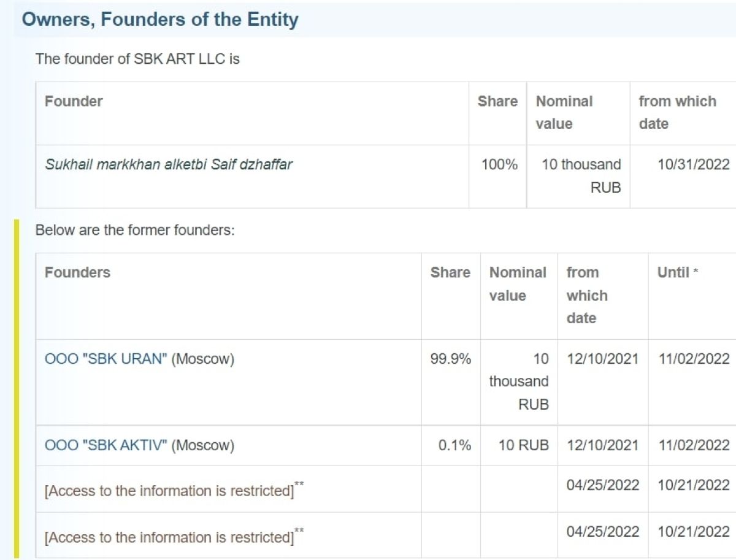Click the 10/31/2022 founder start date
Screen dimensions: 736x560
pyautogui.click(x=693, y=164)
